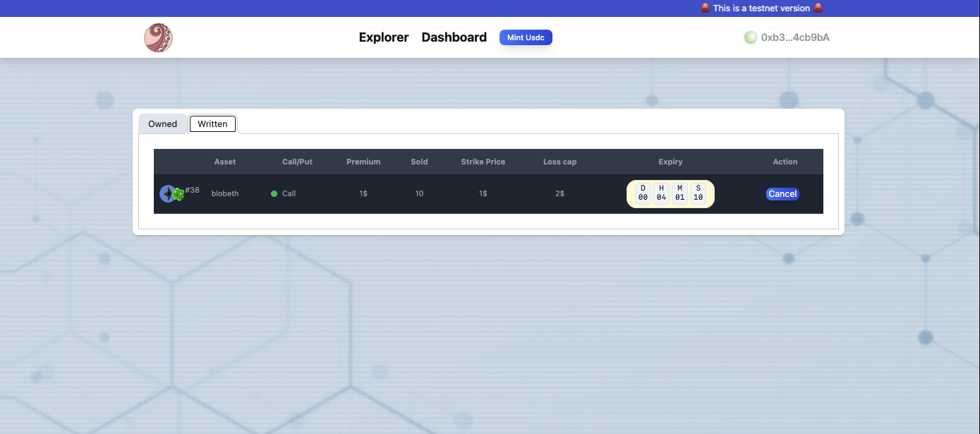
Task: Click the Mint Usdc button
Action: point(526,37)
